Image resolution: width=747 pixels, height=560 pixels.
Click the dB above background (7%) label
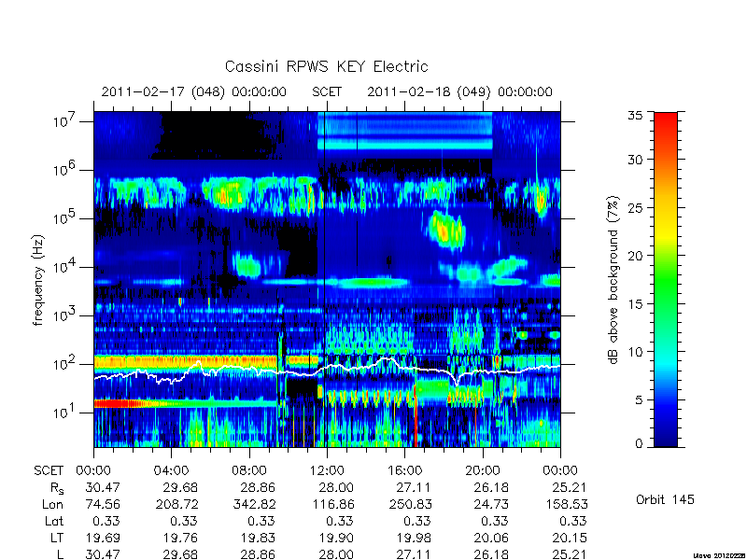point(614,281)
